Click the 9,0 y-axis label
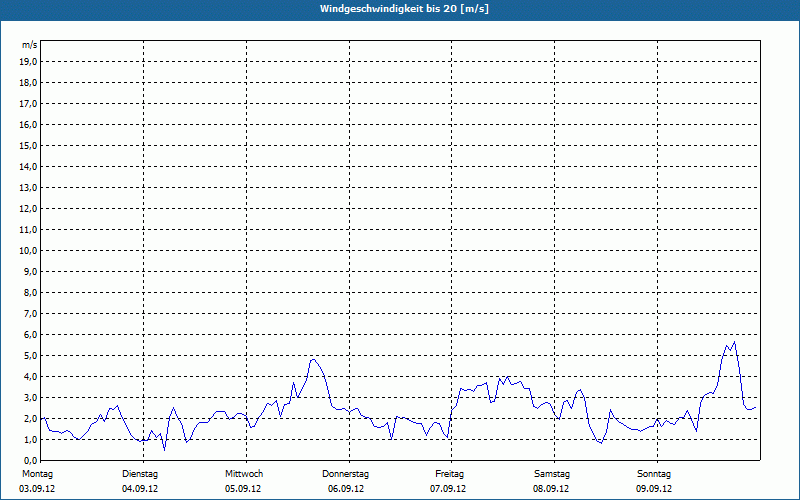The width and height of the screenshot is (800, 500). [x=30, y=271]
